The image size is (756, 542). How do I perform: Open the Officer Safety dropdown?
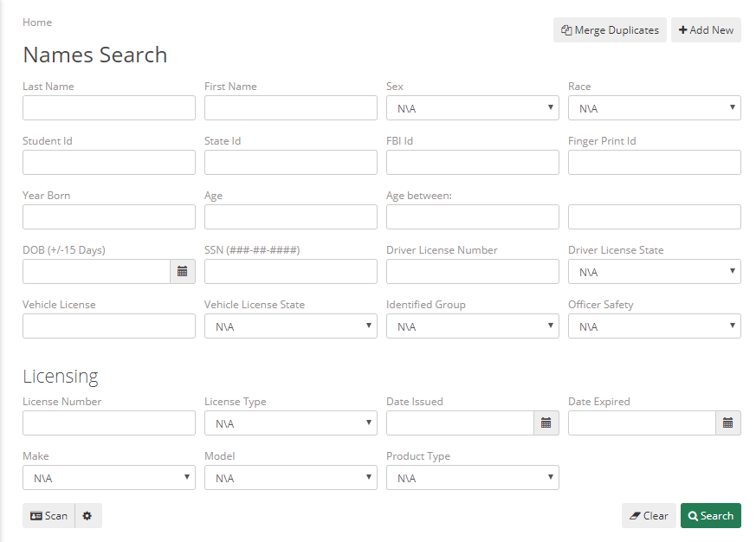pos(655,326)
